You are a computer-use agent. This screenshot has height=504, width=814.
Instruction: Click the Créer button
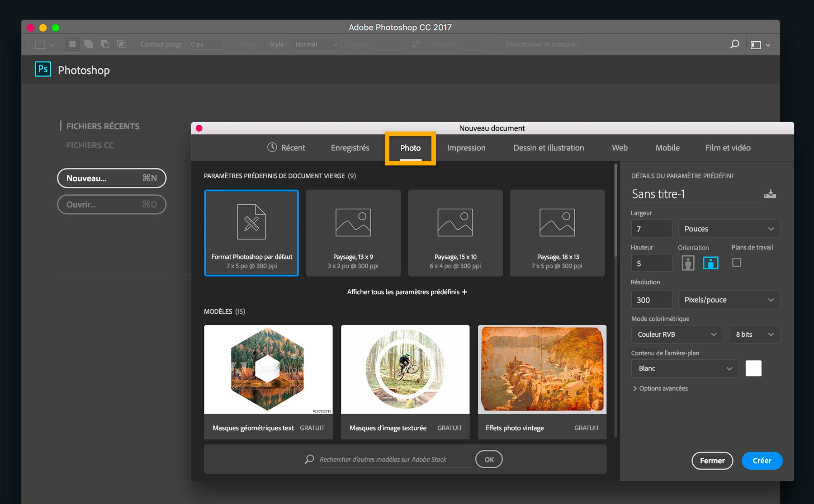click(762, 461)
